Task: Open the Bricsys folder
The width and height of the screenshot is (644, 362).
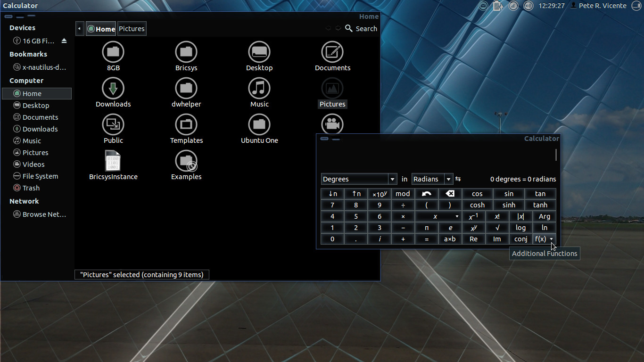Action: [x=186, y=52]
